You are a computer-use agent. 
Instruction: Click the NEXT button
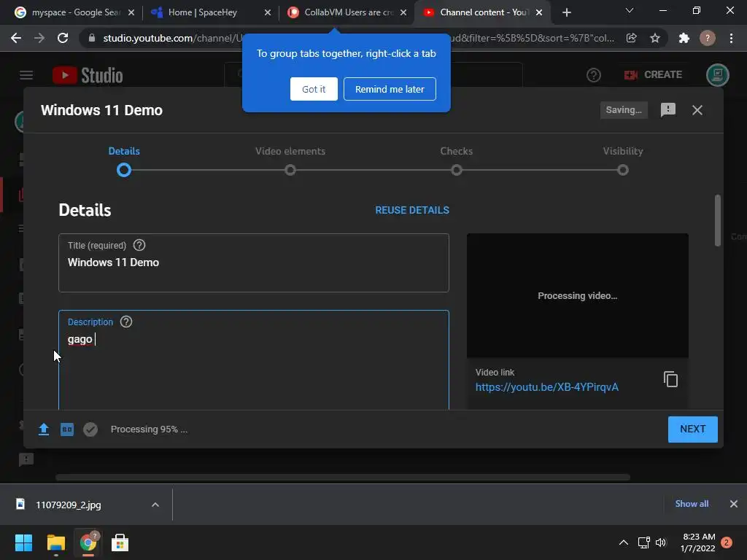tap(693, 429)
